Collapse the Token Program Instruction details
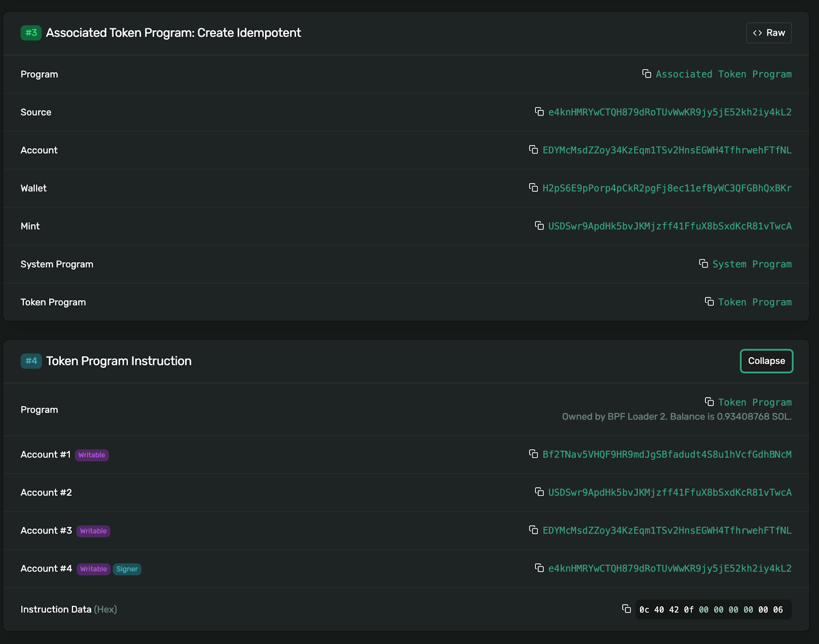Screen dimensions: 819x644 point(766,361)
